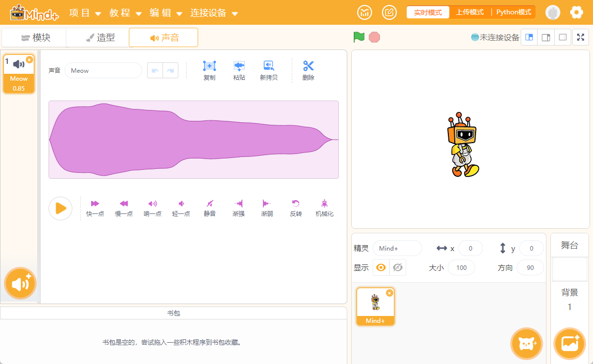
Task: Click the add sound button
Action: click(20, 284)
